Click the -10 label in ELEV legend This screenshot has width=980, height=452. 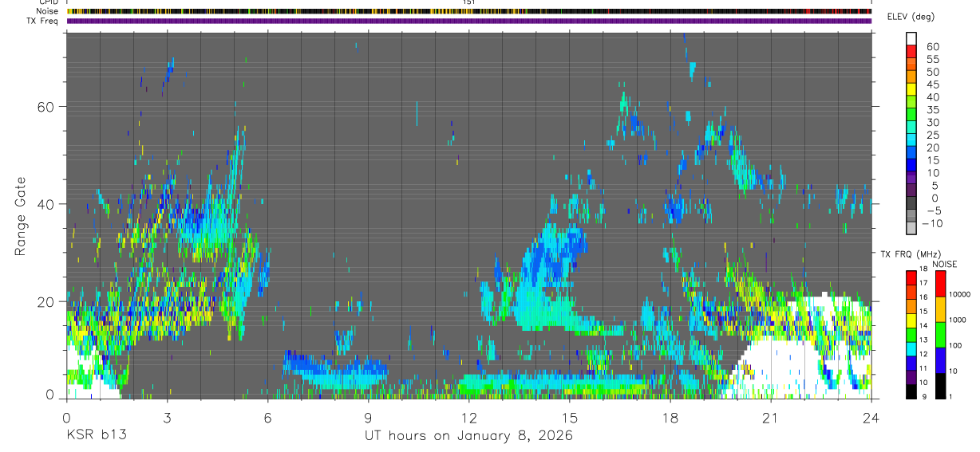(x=935, y=224)
